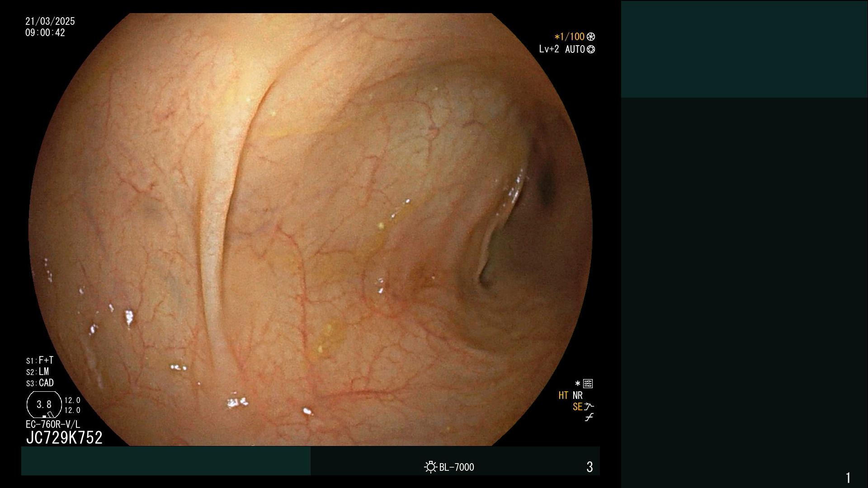Image resolution: width=868 pixels, height=488 pixels.
Task: Click the BL-7000 light source label
Action: click(457, 467)
